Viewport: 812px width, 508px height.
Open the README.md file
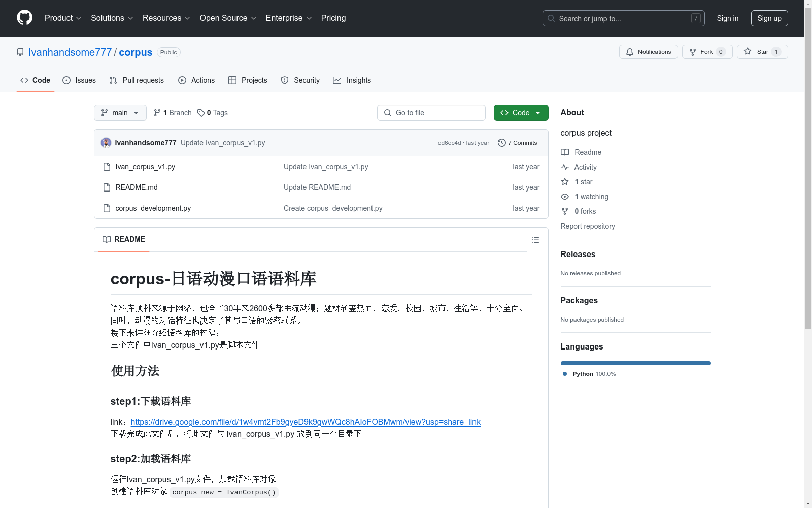coord(137,187)
